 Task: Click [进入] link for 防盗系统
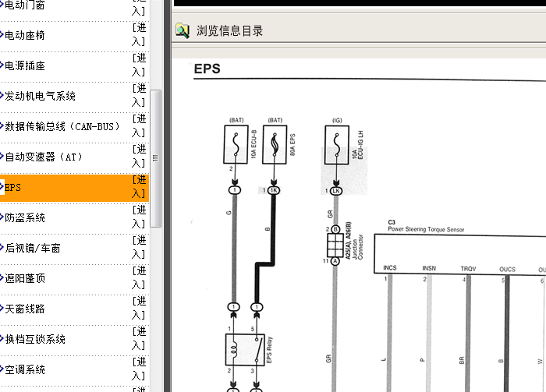point(139,217)
